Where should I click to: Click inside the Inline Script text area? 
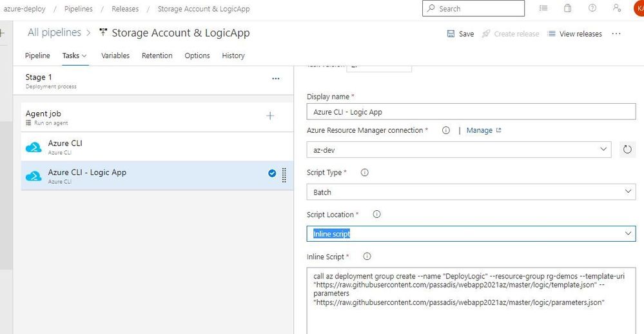(471, 300)
